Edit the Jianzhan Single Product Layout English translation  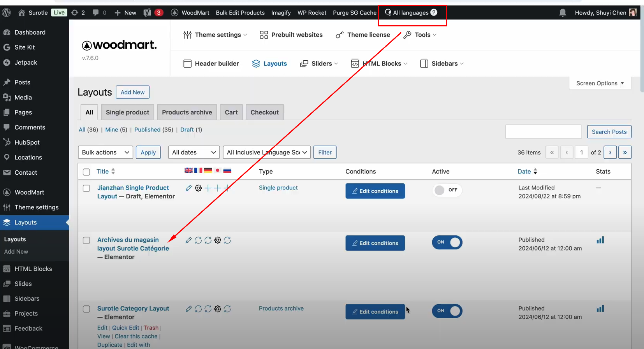tap(188, 188)
